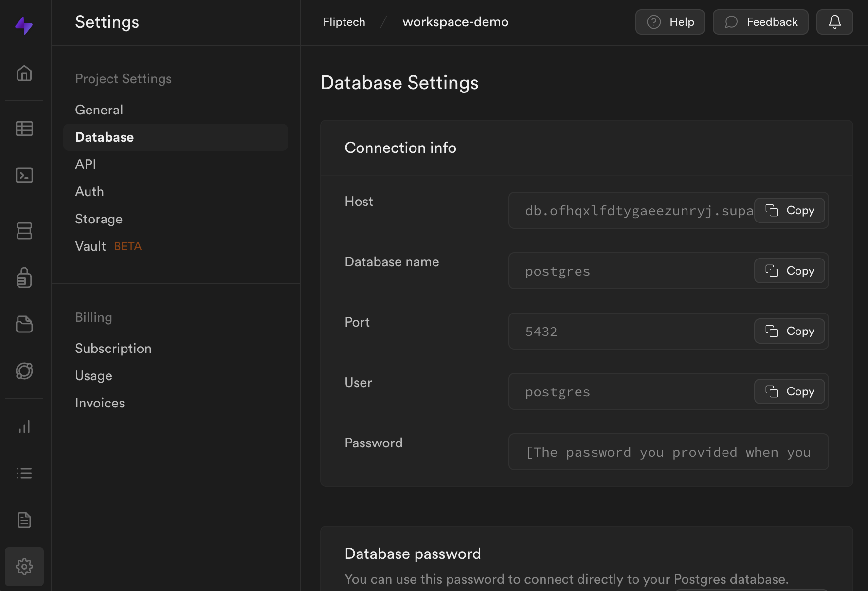Select General in Project Settings
This screenshot has height=591, width=868.
click(x=99, y=110)
